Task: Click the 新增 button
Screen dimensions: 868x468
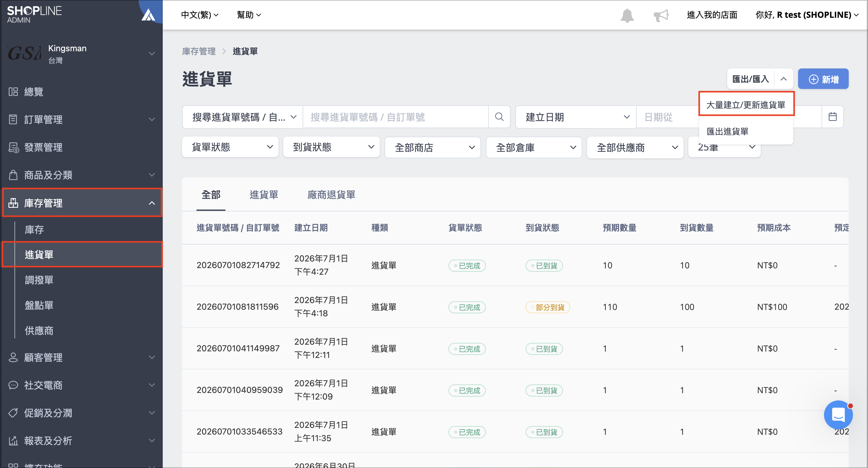Action: click(823, 79)
